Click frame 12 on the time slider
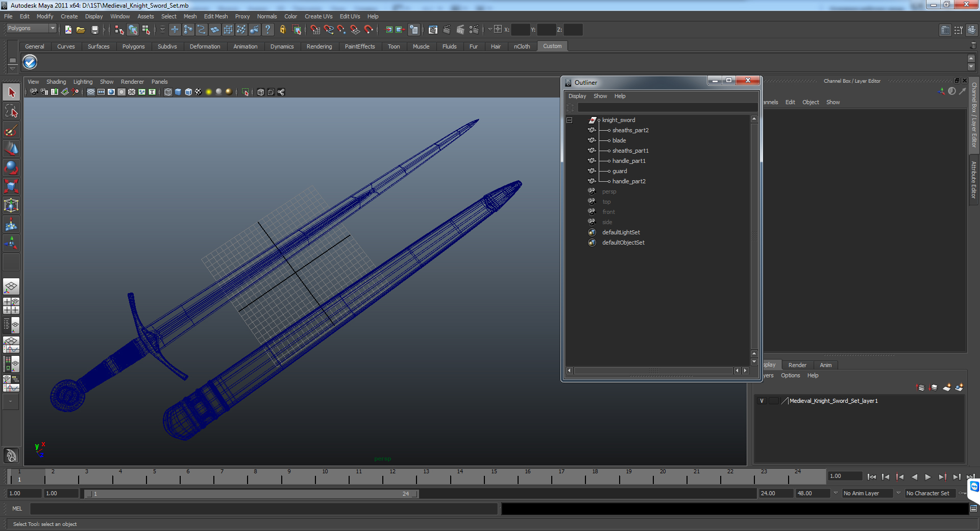980x531 pixels. [391, 477]
